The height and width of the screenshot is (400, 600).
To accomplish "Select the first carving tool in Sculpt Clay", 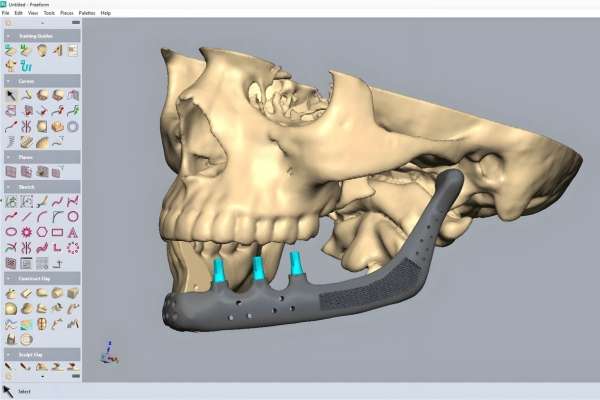I will [x=11, y=367].
